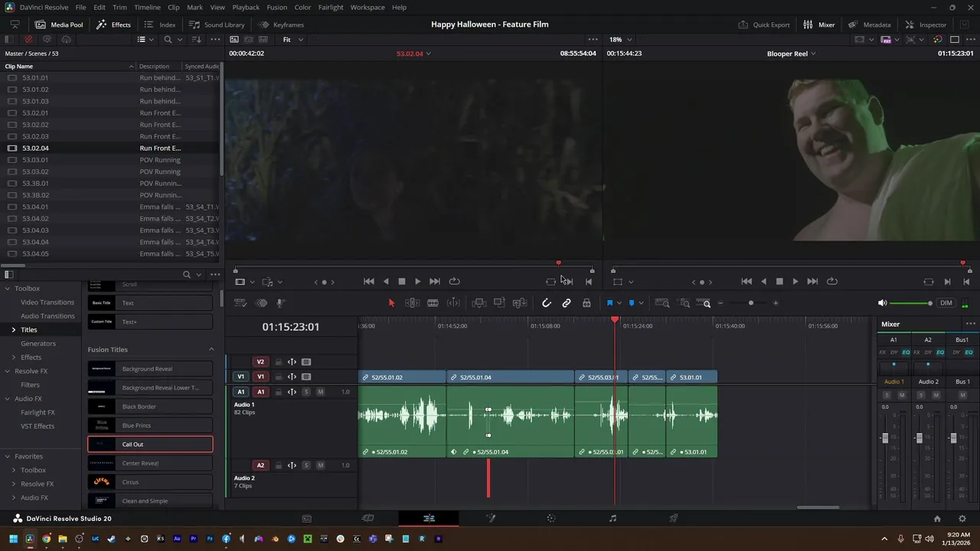The image size is (980, 551).
Task: Toggle timeline Snapping magnet icon
Action: 547,303
